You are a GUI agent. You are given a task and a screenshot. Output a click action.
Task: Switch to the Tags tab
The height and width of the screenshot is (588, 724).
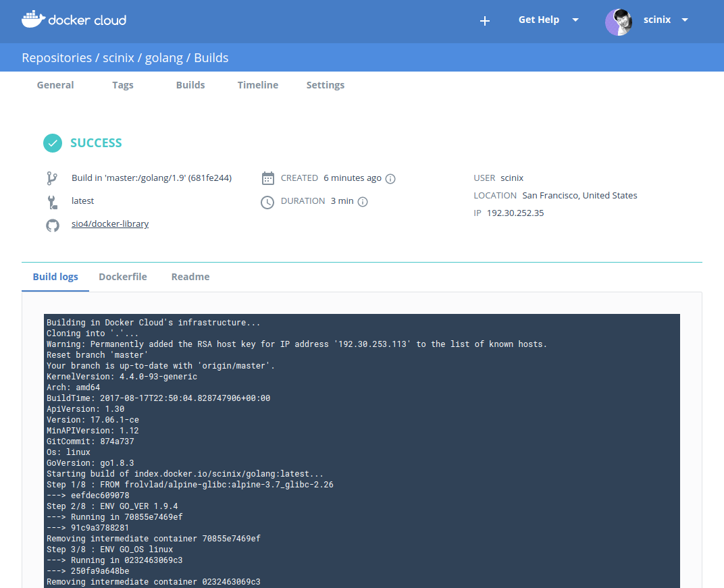click(123, 85)
